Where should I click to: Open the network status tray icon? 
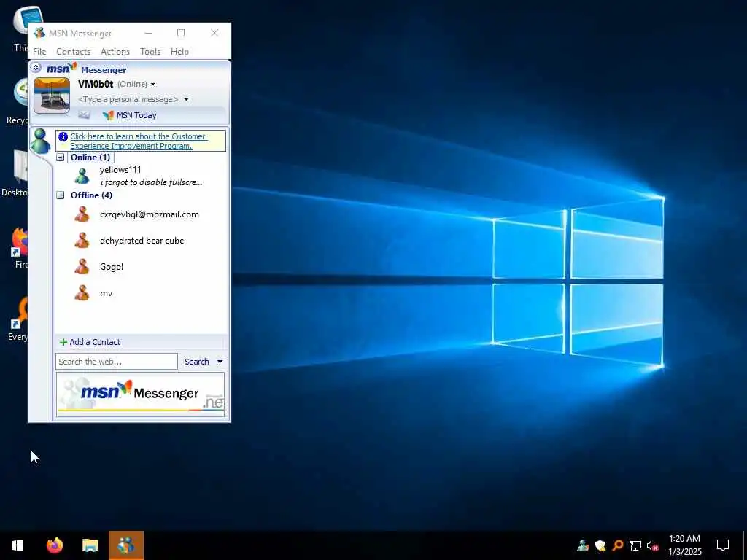pyautogui.click(x=635, y=545)
